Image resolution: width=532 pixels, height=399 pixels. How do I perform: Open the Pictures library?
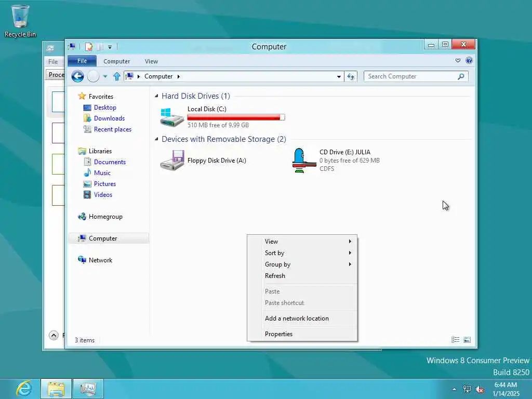point(105,183)
